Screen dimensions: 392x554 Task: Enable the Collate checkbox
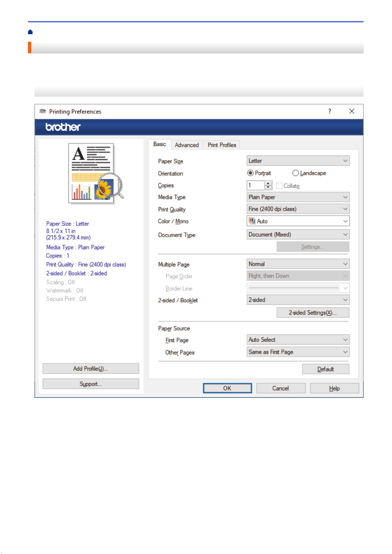coord(279,186)
